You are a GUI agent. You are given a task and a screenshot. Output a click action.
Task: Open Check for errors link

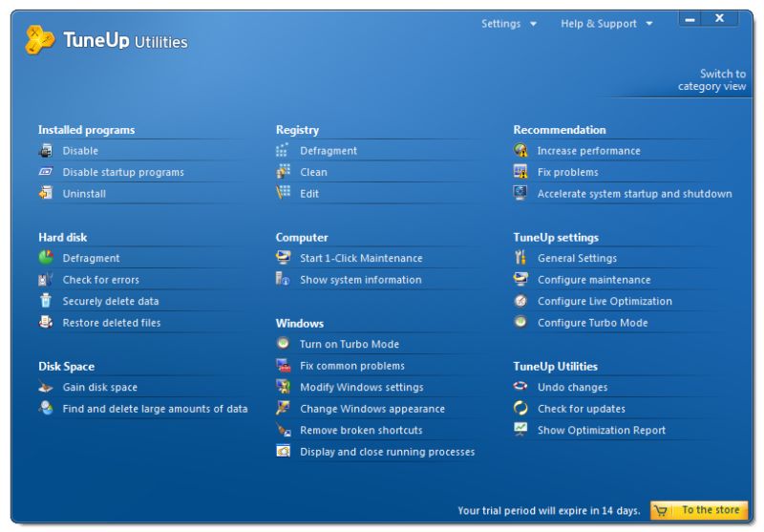(x=101, y=280)
